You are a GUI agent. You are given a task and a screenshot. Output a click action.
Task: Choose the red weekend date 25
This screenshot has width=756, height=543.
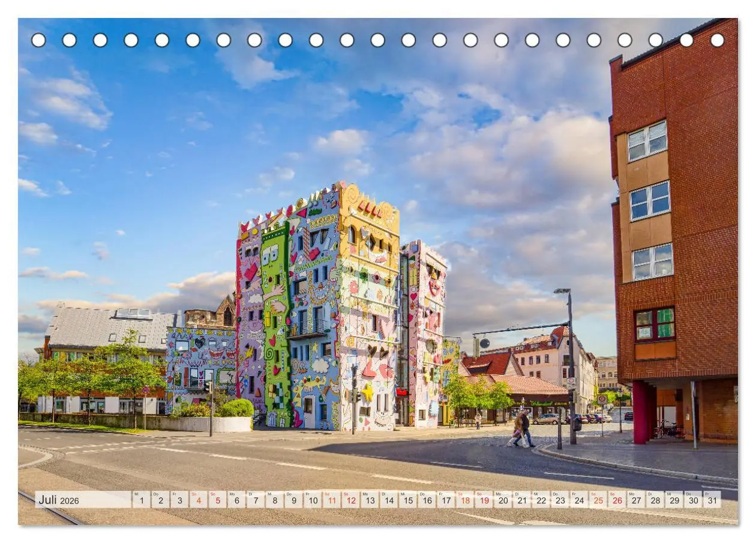point(598,499)
